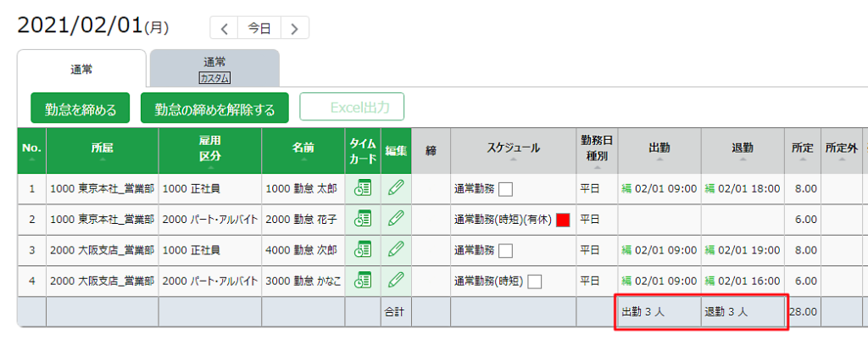
Task: Edit attendance record for 勤怠 太郎
Action: [396, 188]
